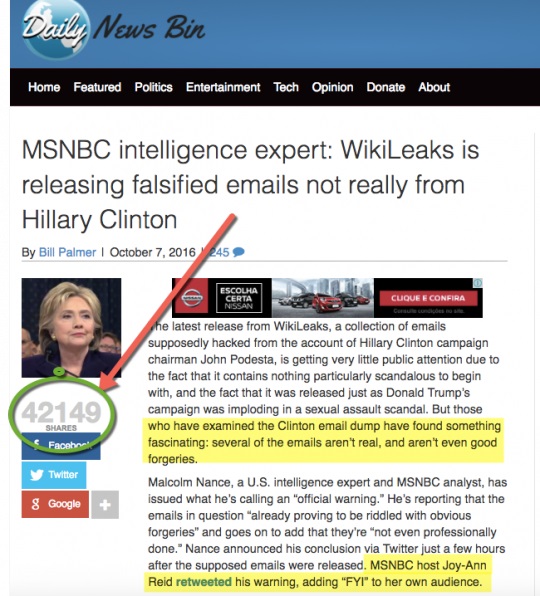This screenshot has width=540, height=596.
Task: Open the Home menu item
Action: pos(44,87)
